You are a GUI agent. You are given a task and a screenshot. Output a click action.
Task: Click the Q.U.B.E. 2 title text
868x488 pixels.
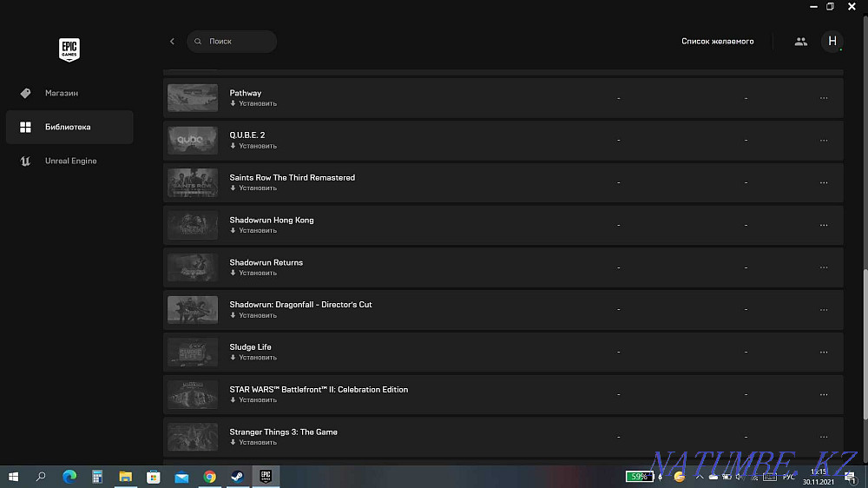[x=247, y=135]
